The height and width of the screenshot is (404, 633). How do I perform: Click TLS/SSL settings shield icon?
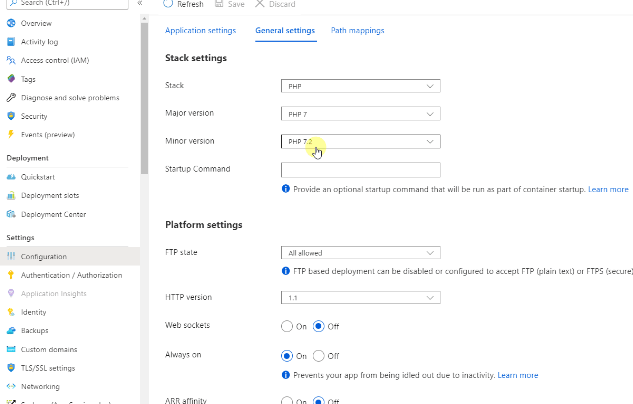coord(11,368)
